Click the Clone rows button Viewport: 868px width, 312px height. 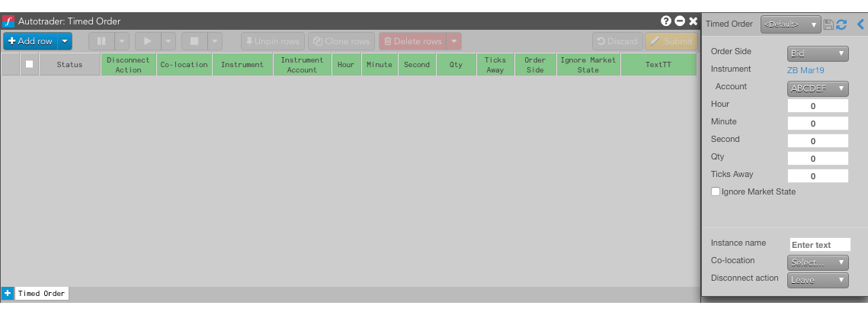coord(341,41)
